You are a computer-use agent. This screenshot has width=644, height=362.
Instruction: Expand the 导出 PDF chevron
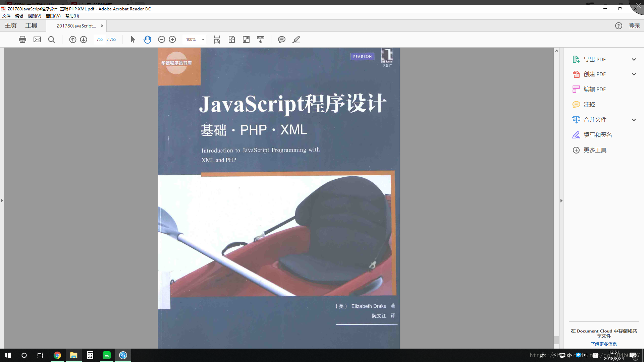coord(634,59)
